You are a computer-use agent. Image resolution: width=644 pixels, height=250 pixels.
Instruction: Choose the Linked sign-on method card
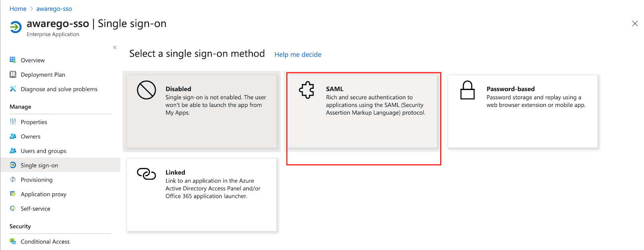click(202, 195)
